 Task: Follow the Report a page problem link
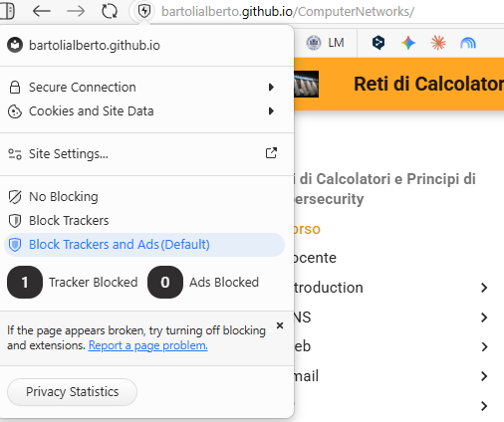148,345
